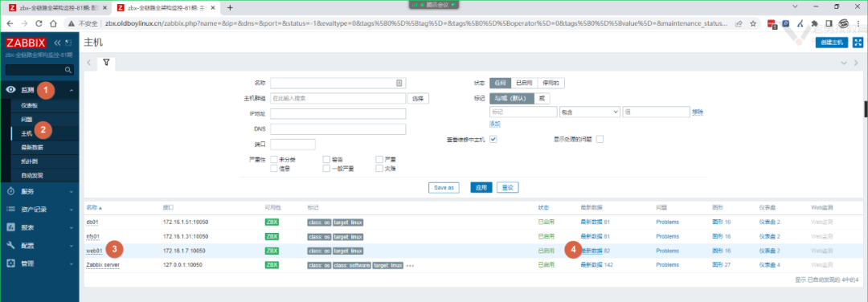Open the web01 host link

tap(94, 251)
